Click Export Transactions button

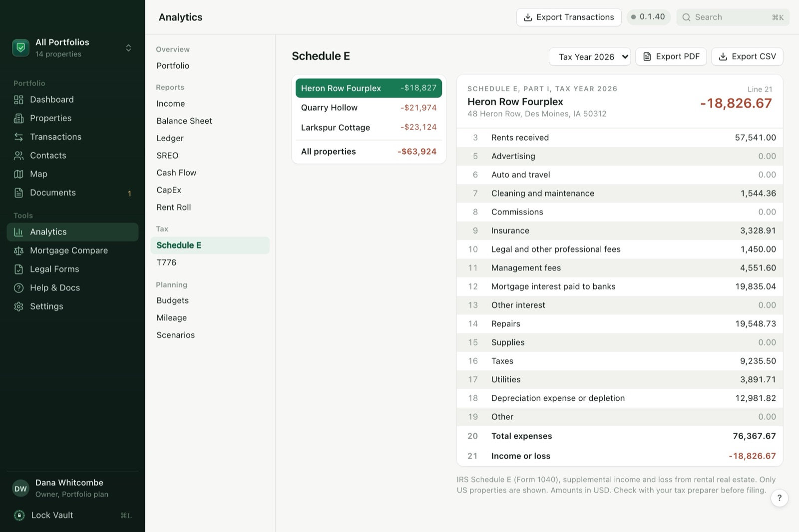coord(569,17)
